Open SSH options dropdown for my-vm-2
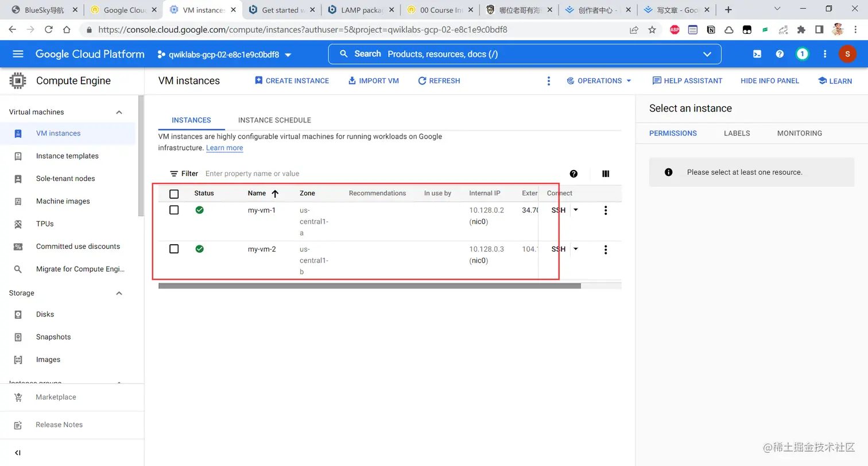This screenshot has height=466, width=868. 576,249
